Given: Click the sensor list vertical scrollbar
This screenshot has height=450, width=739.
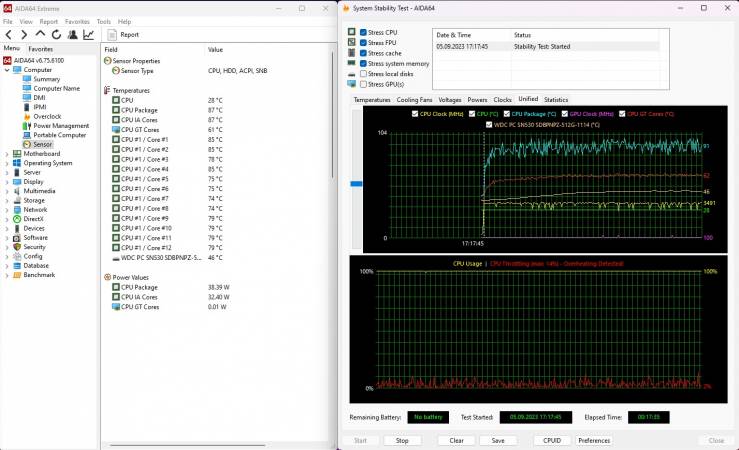Looking at the screenshot, I should 332,114.
